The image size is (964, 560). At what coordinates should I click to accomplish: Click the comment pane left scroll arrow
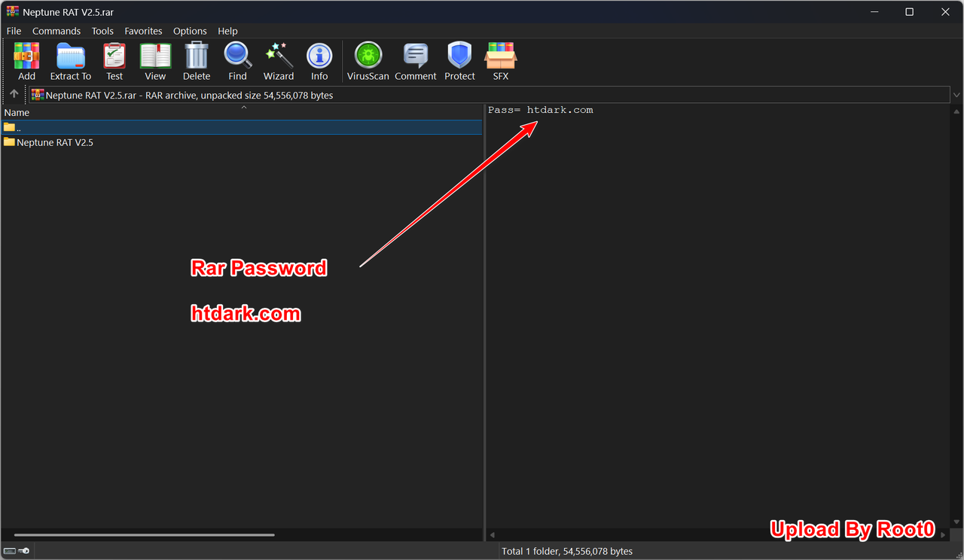(x=493, y=535)
